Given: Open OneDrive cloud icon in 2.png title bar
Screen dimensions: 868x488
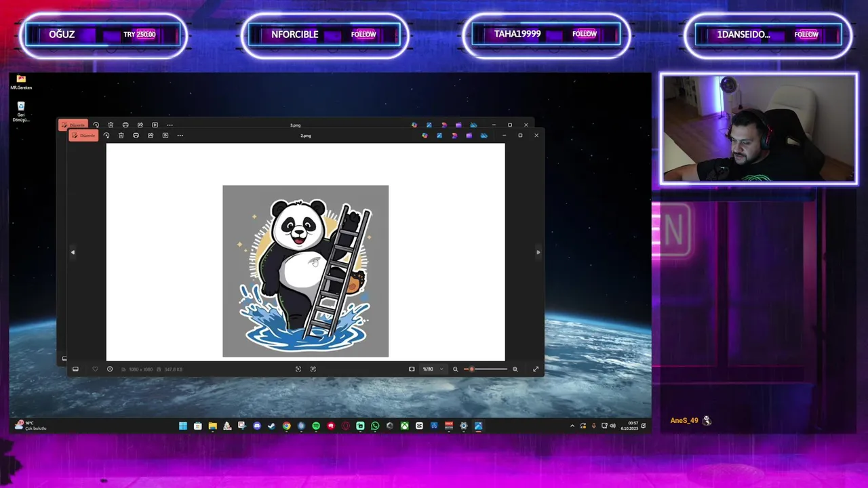Looking at the screenshot, I should (484, 136).
